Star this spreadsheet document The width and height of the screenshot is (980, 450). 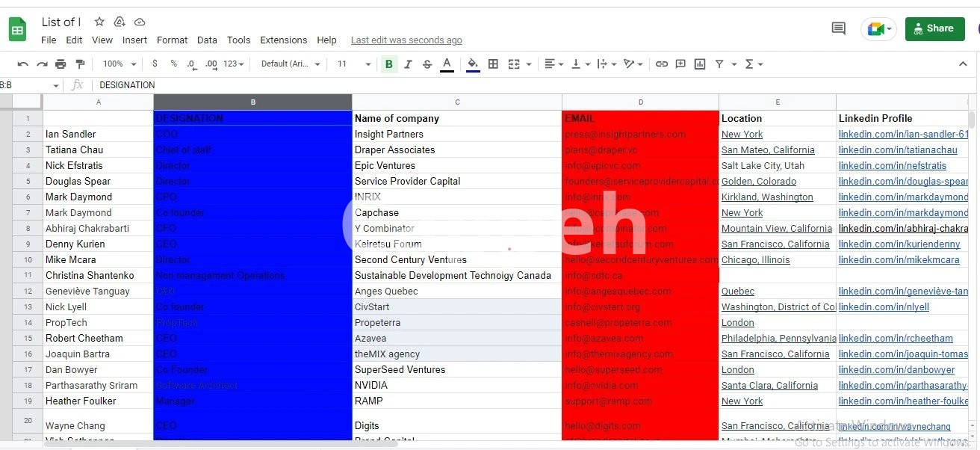click(x=99, y=22)
